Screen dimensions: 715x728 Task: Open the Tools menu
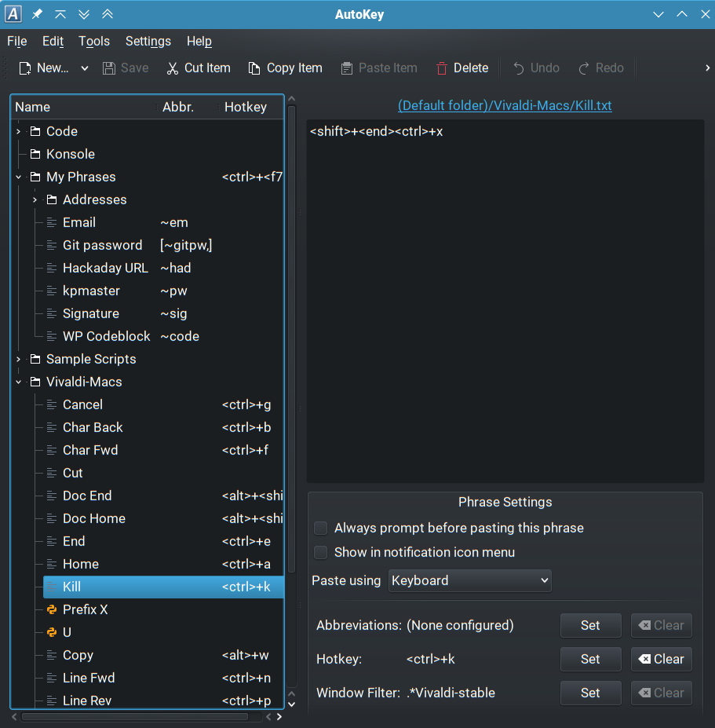click(94, 42)
